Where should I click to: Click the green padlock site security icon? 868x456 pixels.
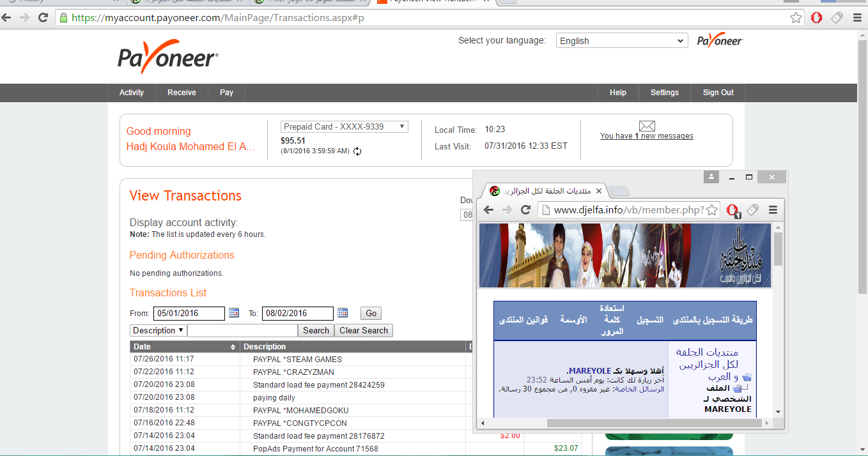point(63,18)
